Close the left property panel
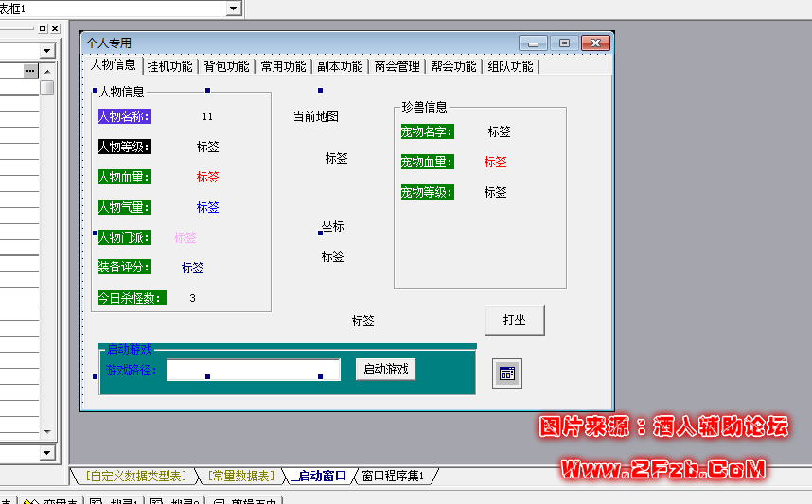 (x=55, y=29)
